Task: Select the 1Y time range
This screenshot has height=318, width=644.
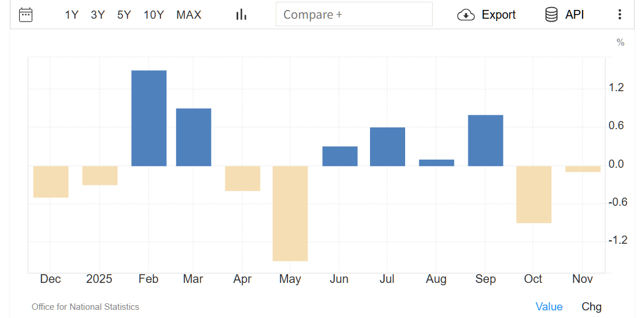Action: [x=71, y=15]
